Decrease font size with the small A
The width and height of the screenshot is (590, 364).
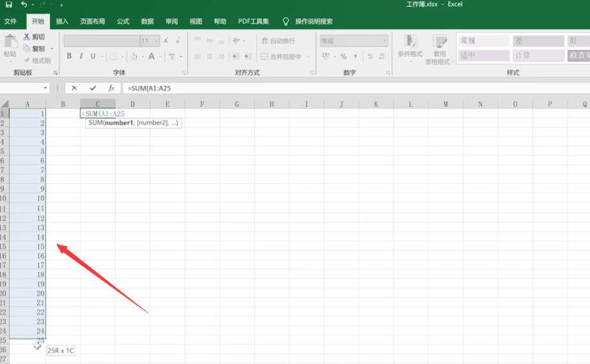tap(178, 41)
